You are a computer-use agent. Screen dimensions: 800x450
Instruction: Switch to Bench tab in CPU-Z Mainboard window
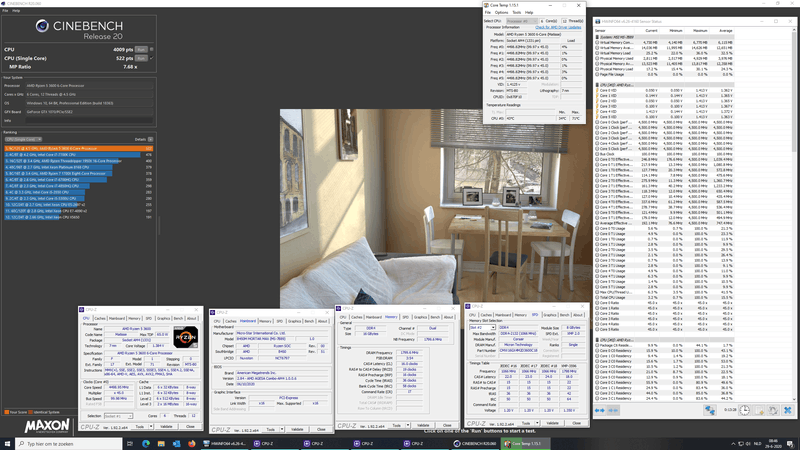tap(309, 321)
